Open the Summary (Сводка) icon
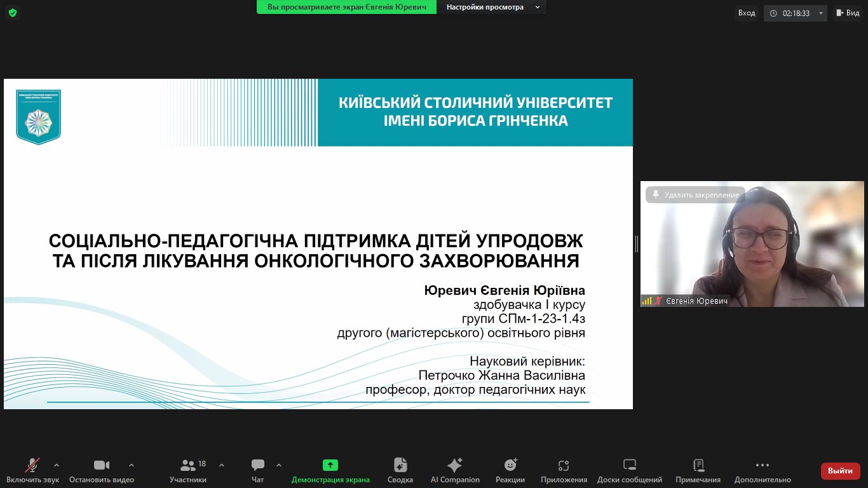The width and height of the screenshot is (868, 488). pos(400,465)
